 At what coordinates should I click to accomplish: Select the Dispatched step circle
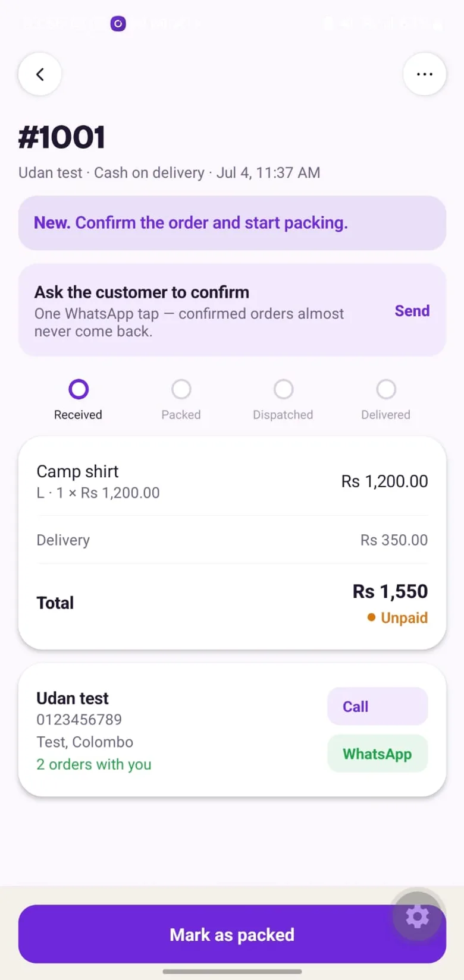click(284, 389)
